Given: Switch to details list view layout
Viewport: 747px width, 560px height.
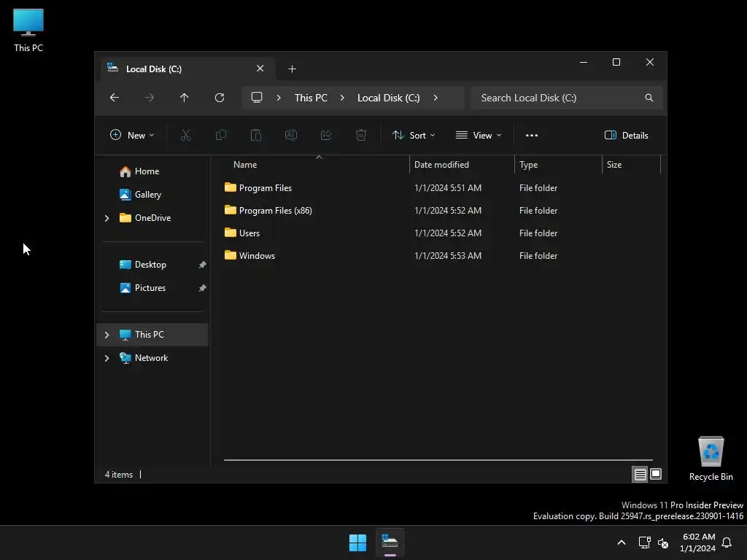Looking at the screenshot, I should (640, 474).
